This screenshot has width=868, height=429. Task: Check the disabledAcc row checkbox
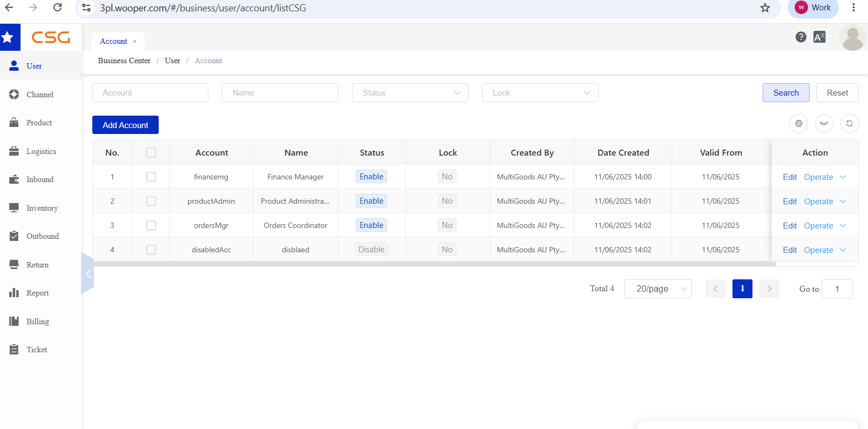coord(151,250)
